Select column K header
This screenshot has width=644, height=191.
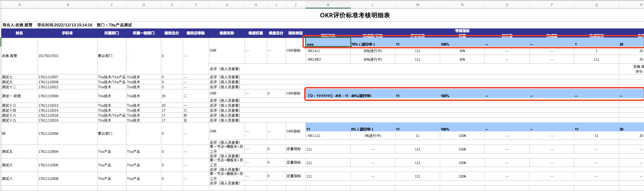[x=328, y=5]
